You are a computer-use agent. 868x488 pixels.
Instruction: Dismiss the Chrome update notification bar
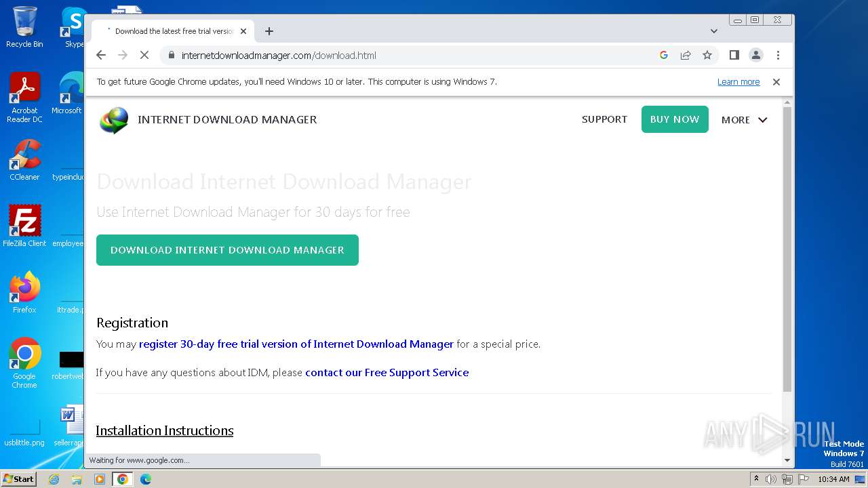(x=776, y=82)
